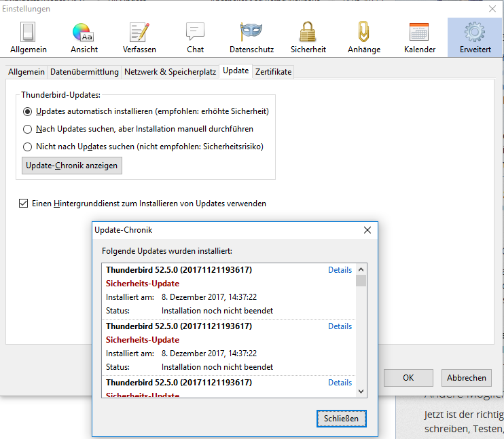This screenshot has width=504, height=439.
Task: Open the Anhänge paperclip category
Action: pyautogui.click(x=364, y=38)
